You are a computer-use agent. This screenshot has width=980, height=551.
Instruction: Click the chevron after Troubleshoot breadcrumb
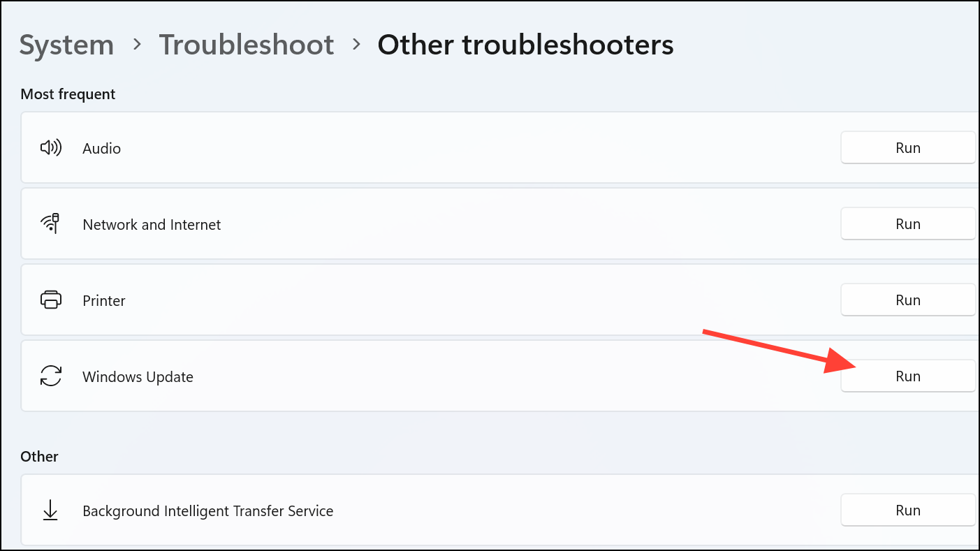point(357,45)
